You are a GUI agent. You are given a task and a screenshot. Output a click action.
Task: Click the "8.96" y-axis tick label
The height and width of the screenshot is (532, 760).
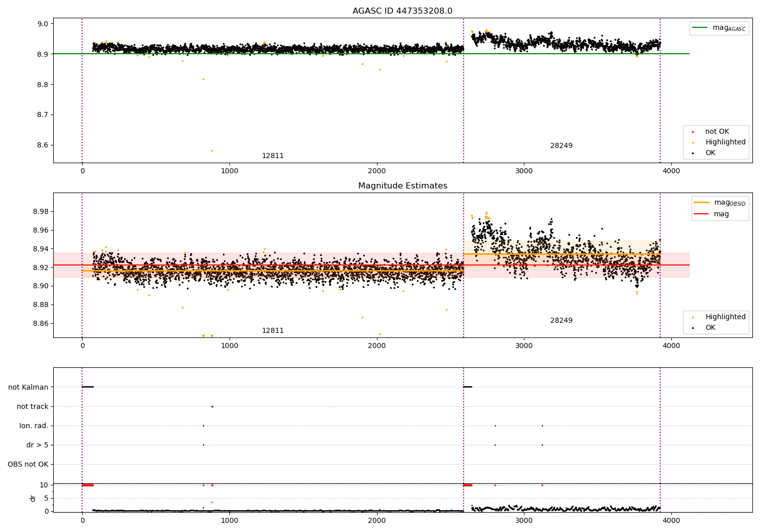(41, 231)
